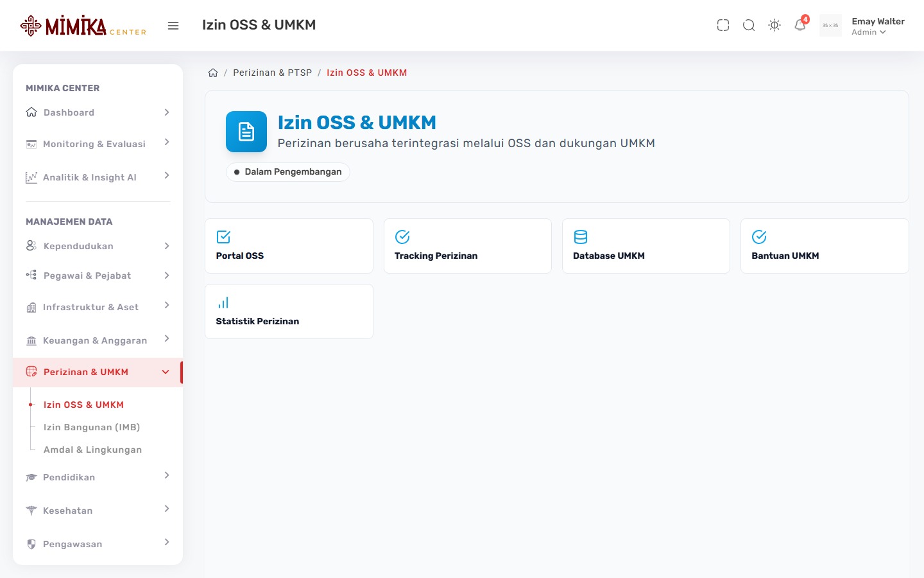Open Kependudukan sidebar menu
This screenshot has width=924, height=578.
[98, 246]
